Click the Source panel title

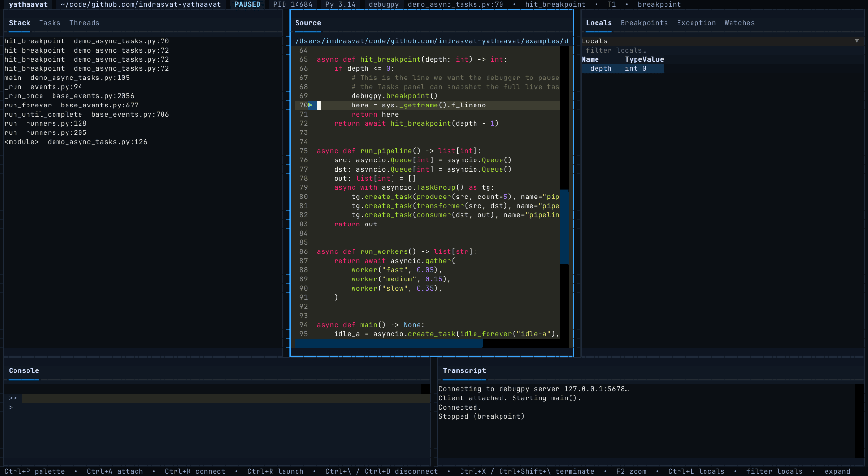coord(308,23)
